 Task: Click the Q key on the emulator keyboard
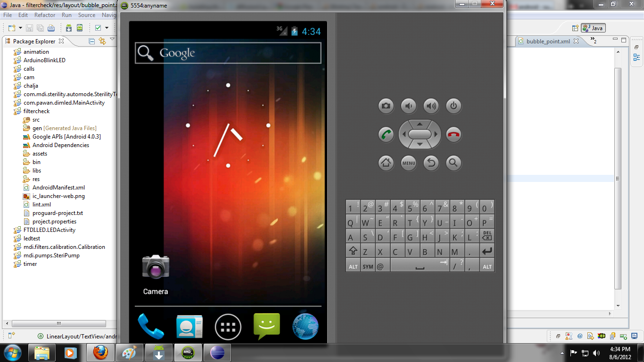(353, 221)
